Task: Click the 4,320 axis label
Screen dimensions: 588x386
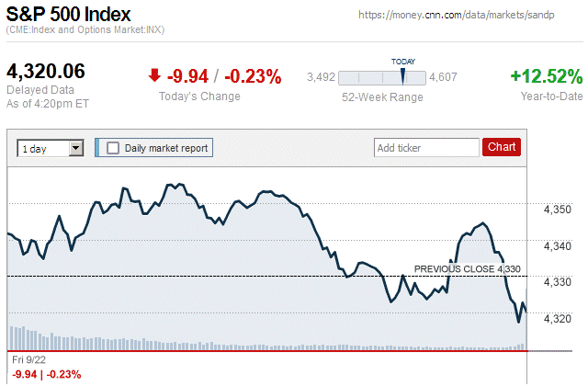Action: pos(558,318)
